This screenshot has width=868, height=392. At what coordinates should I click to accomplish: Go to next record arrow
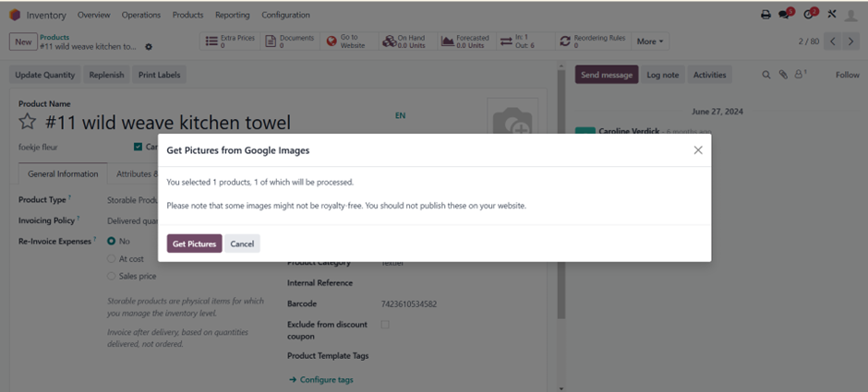(x=850, y=42)
